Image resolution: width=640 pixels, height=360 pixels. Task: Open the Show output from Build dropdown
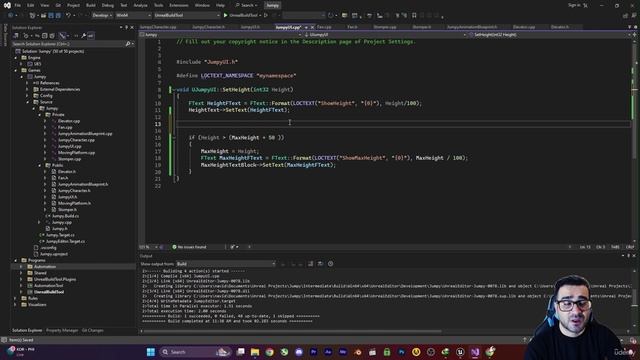click(226, 264)
